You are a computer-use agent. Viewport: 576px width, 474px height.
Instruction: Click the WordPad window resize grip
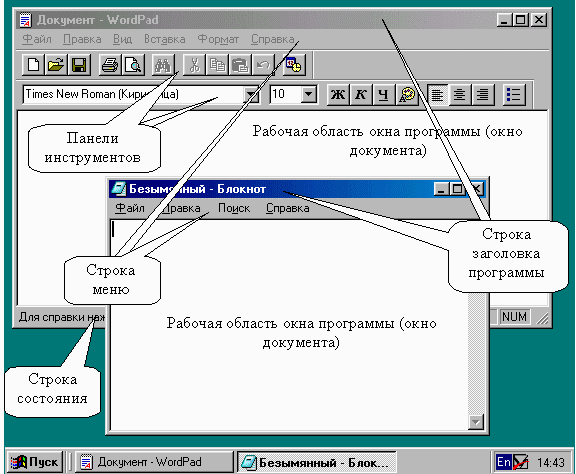(542, 318)
